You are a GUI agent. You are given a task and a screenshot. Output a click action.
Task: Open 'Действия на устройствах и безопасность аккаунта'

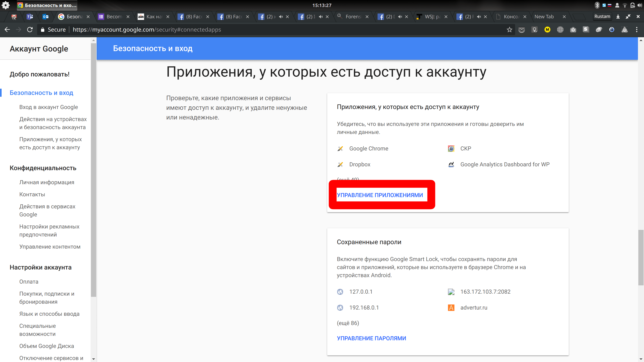53,123
